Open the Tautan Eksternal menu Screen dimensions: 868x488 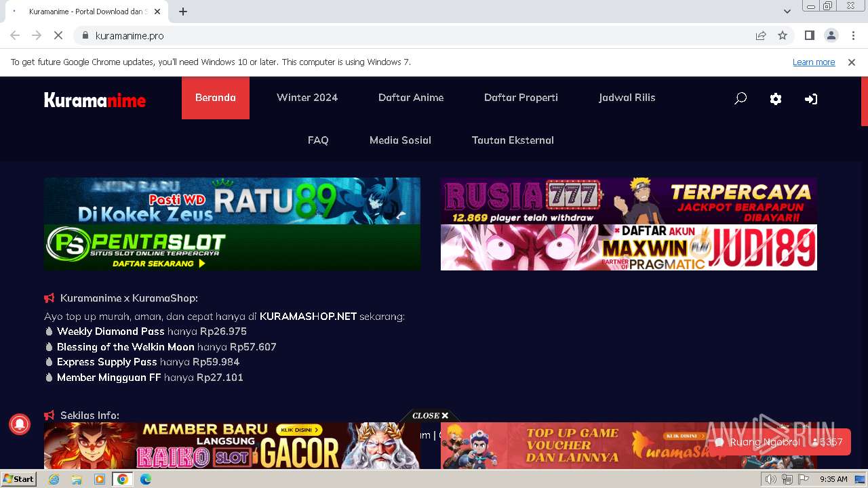coord(513,140)
